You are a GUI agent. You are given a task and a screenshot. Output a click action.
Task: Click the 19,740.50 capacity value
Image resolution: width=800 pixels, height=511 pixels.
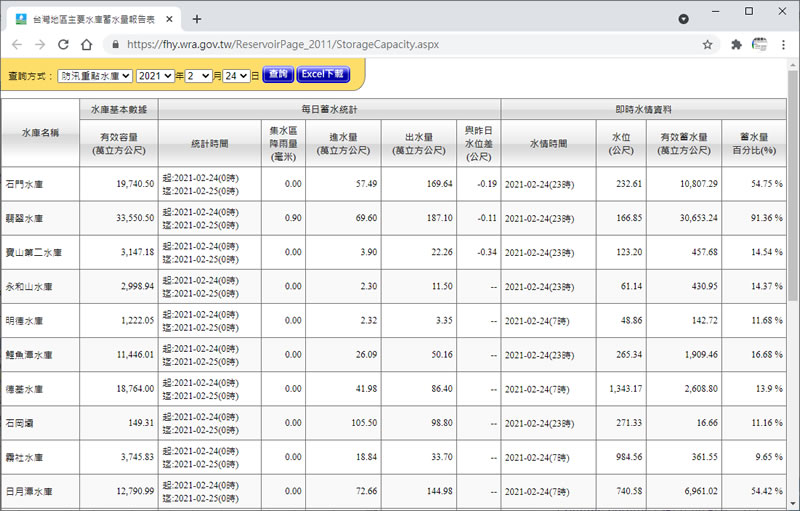click(x=135, y=184)
